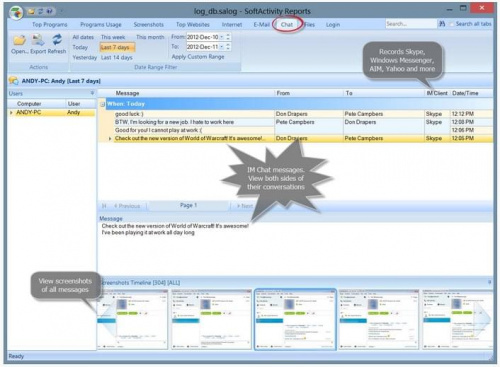Open the From date dropdown arrow

[x=221, y=37]
